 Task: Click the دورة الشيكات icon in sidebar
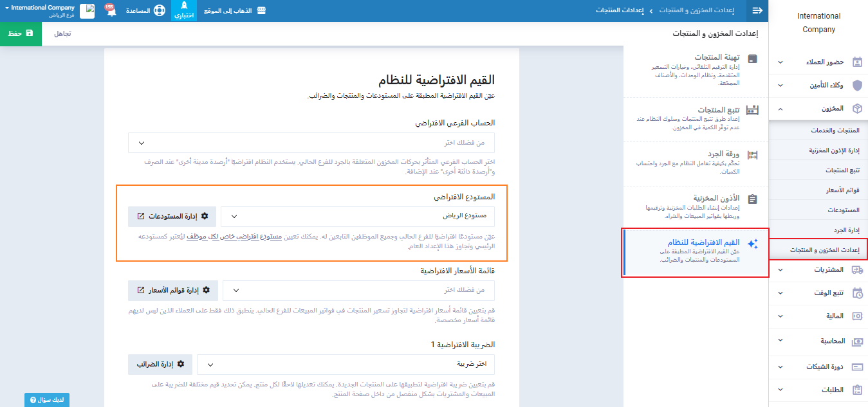857,366
